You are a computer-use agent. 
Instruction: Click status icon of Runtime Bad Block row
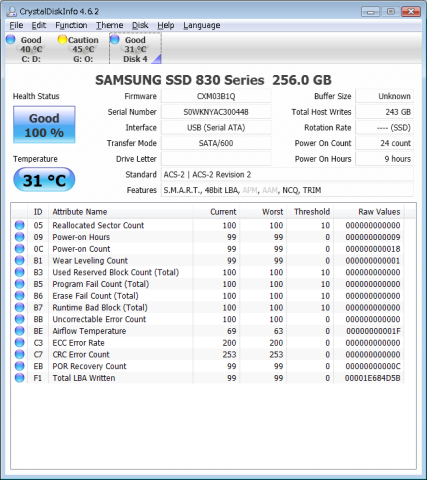coord(20,307)
